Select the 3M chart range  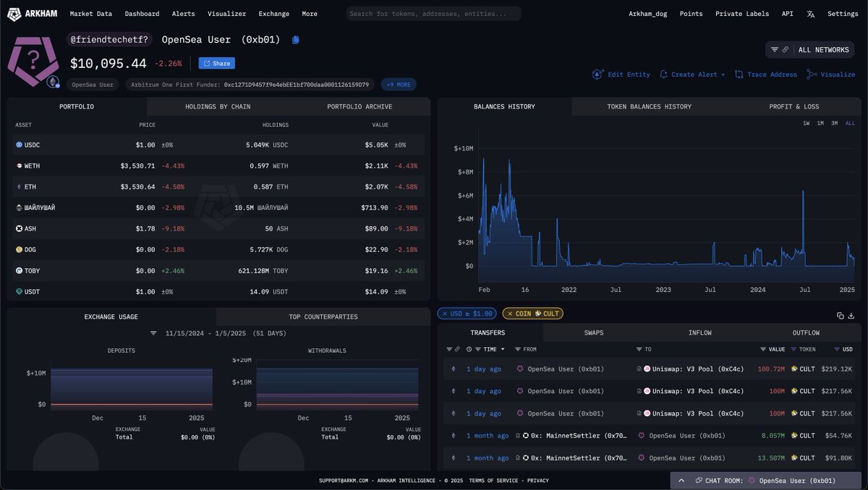click(835, 124)
